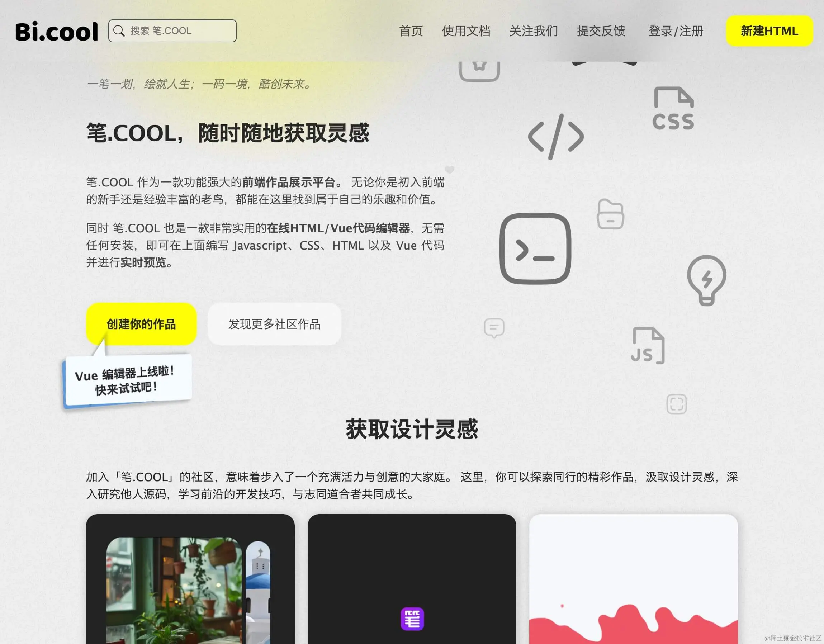Click the JS file icon
The height and width of the screenshot is (644, 824).
(648, 346)
